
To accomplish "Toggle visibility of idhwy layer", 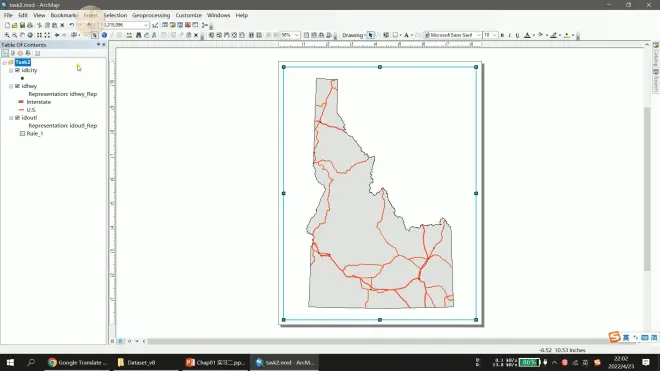I will pos(17,86).
